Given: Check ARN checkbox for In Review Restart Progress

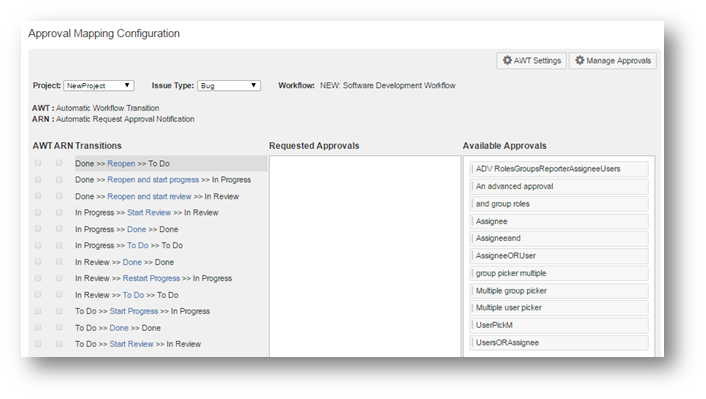Looking at the screenshot, I should [x=59, y=278].
